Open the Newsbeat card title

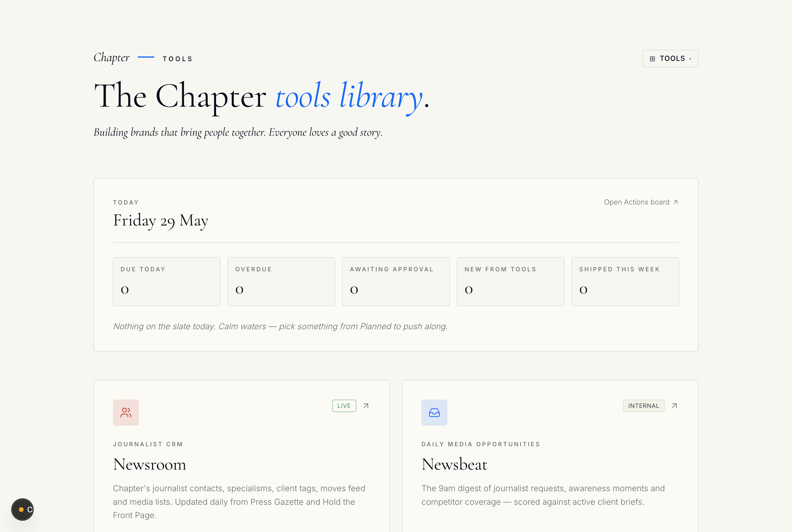click(x=454, y=464)
